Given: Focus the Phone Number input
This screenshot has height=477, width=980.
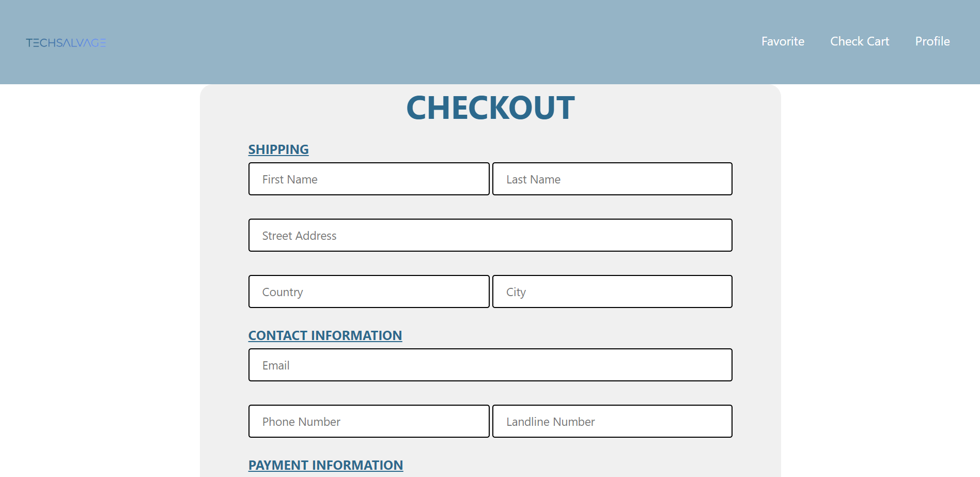Looking at the screenshot, I should 368,421.
